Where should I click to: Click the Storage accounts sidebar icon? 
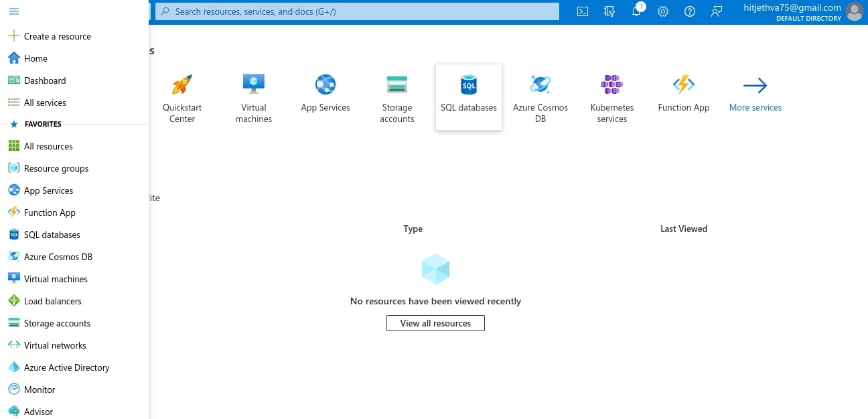pos(13,323)
